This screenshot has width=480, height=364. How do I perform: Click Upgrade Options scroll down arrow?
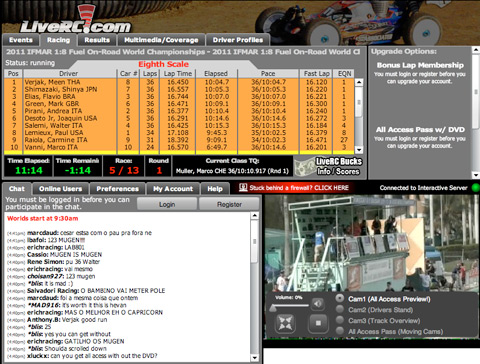(x=476, y=175)
